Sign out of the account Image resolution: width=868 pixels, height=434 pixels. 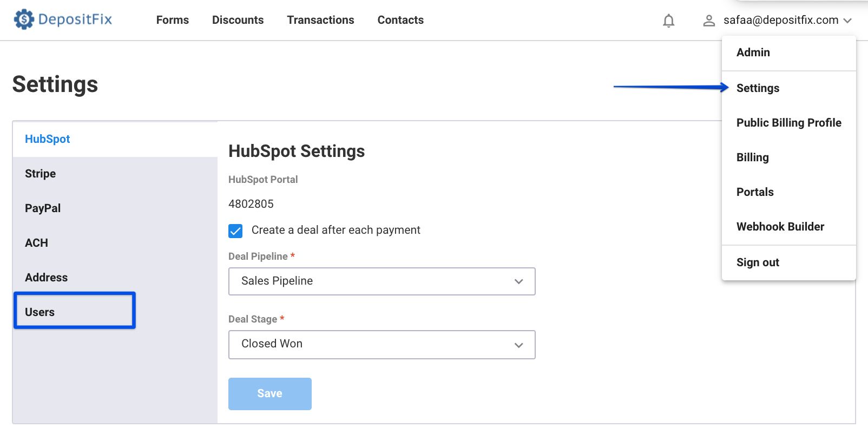[x=789, y=262]
